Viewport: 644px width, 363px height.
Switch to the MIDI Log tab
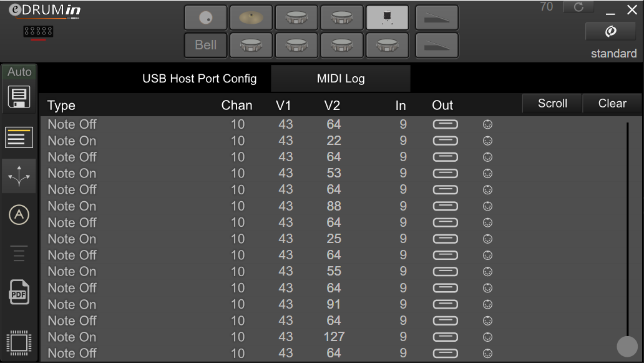click(341, 79)
